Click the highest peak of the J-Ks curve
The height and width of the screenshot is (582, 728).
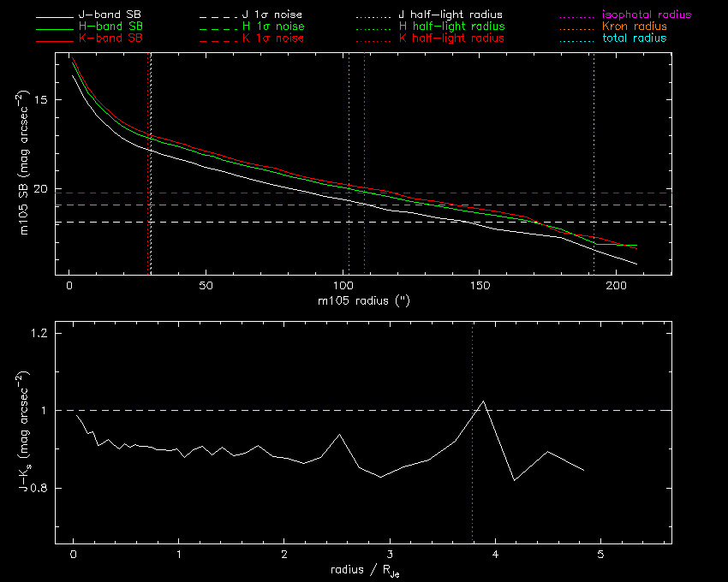484,401
